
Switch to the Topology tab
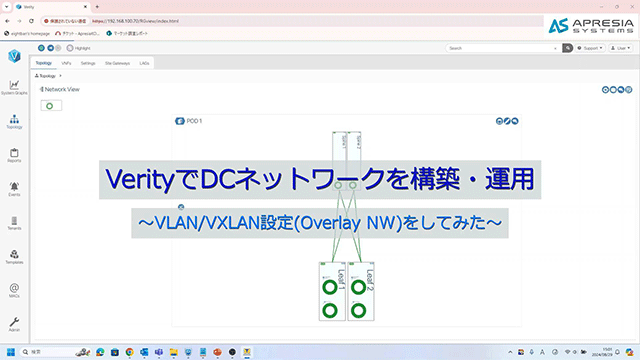[44, 63]
